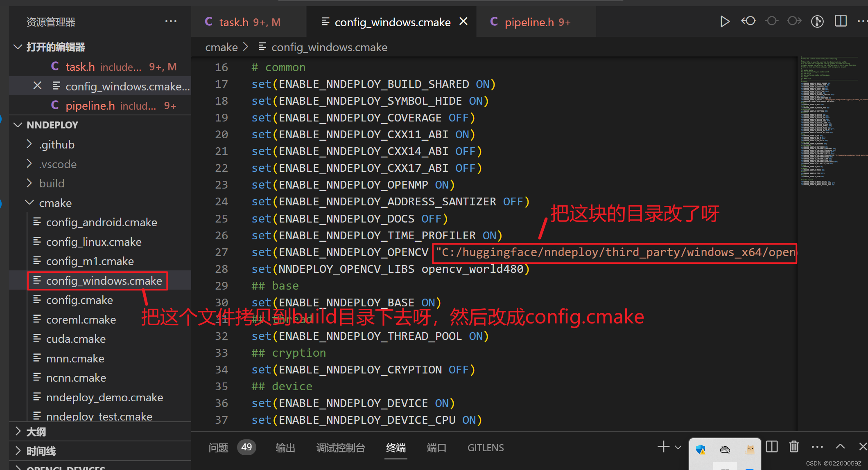This screenshot has width=868, height=470.
Task: Open the GITLENS panel tab
Action: [x=486, y=448]
